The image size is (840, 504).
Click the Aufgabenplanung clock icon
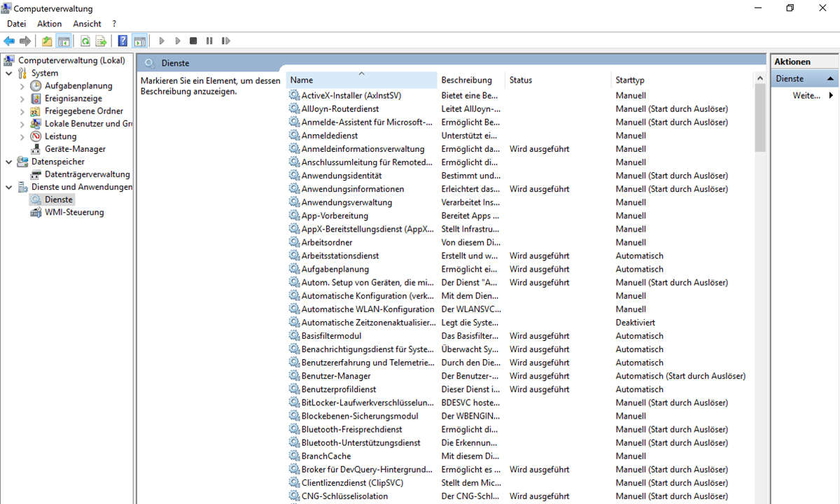pos(36,86)
